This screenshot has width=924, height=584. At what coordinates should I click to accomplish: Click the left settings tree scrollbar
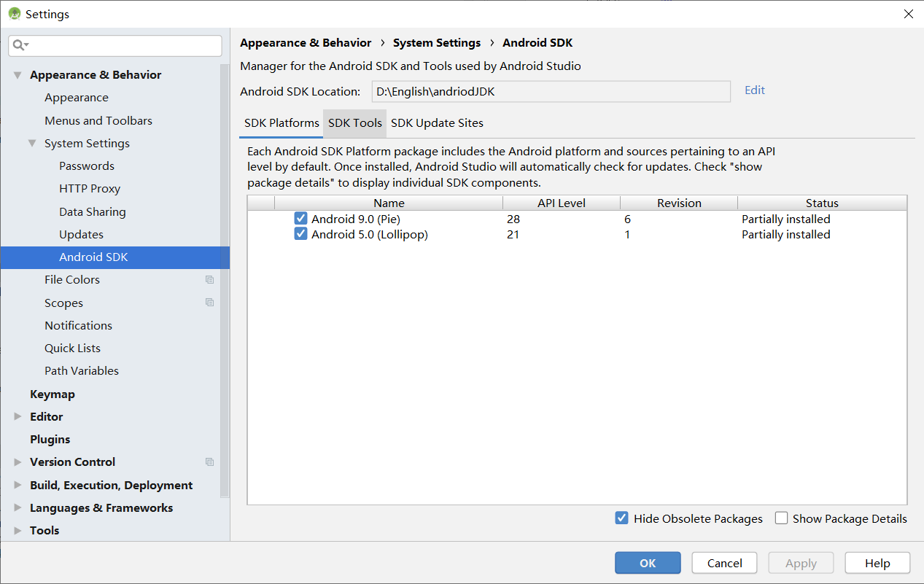225,281
